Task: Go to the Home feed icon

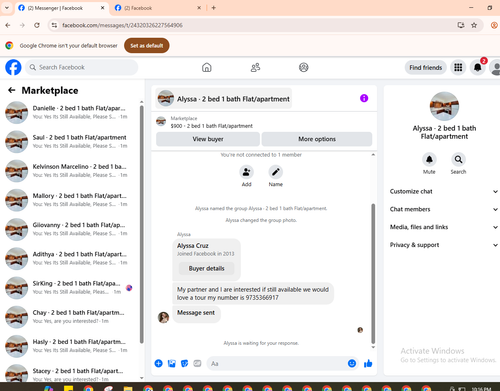Action: click(x=207, y=67)
